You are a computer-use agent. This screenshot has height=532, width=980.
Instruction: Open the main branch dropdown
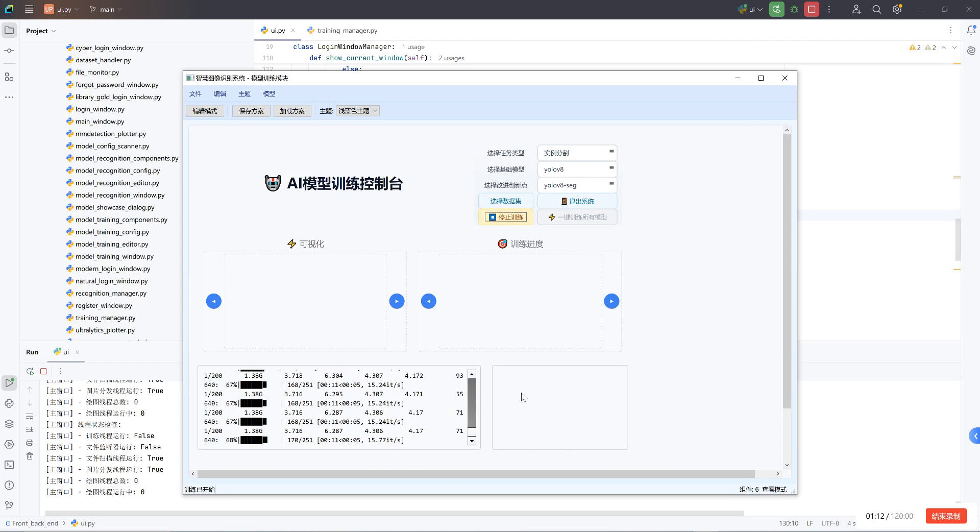(106, 9)
